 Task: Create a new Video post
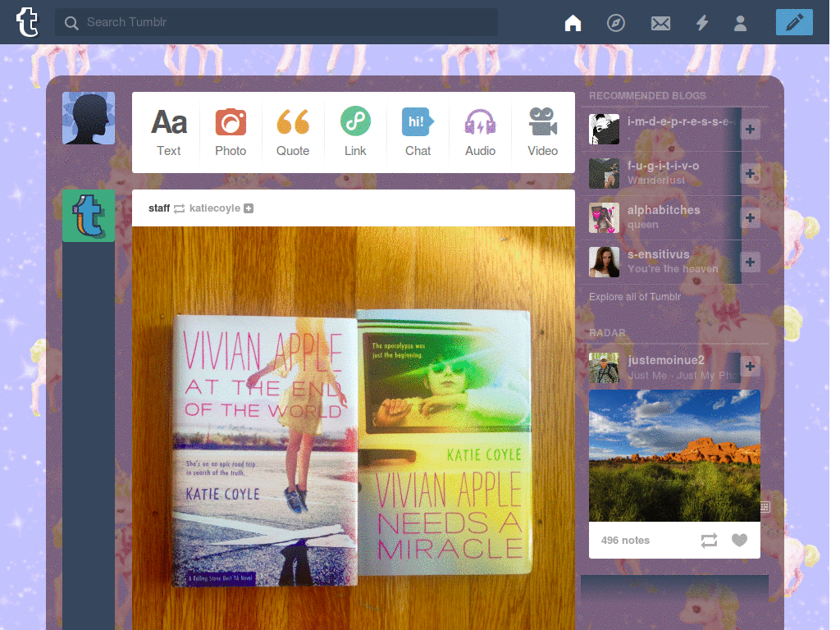543,132
